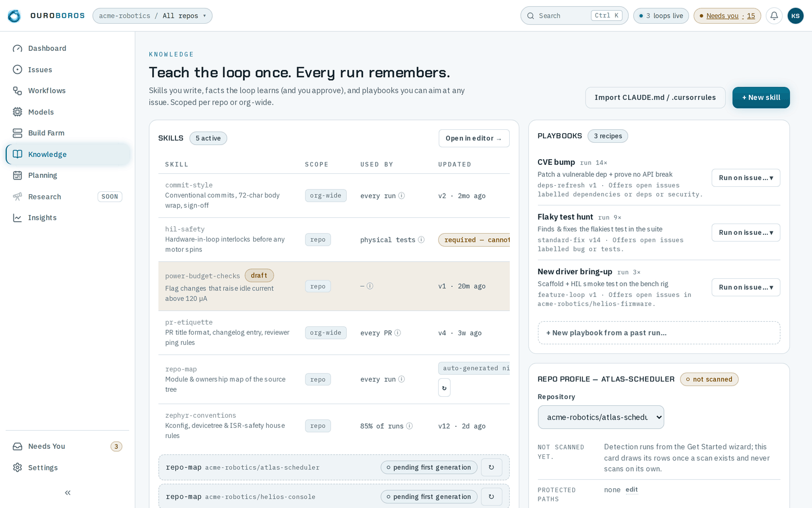Regenerate repo-map for atlas-scheduler
This screenshot has width=812, height=508.
click(x=492, y=467)
